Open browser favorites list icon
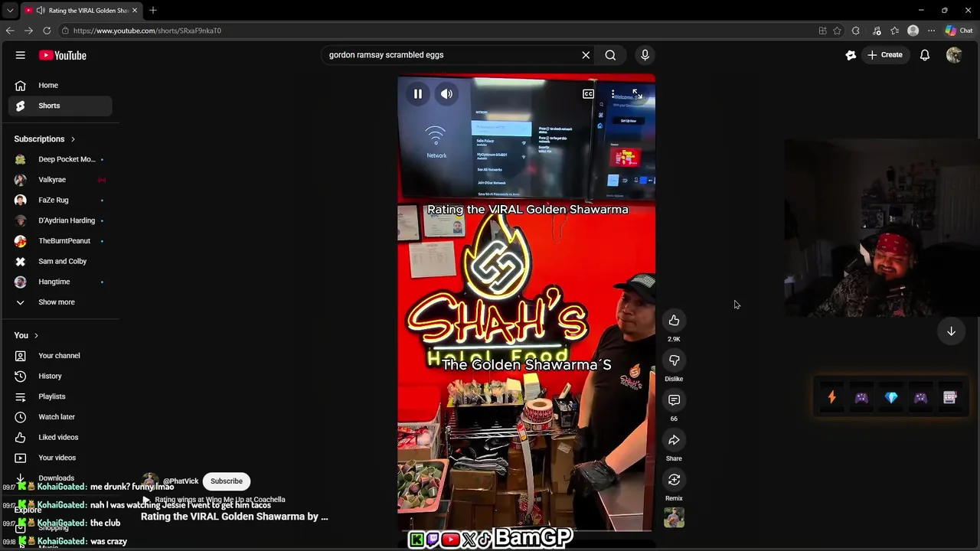Screen dimensions: 980x551 [x=894, y=31]
